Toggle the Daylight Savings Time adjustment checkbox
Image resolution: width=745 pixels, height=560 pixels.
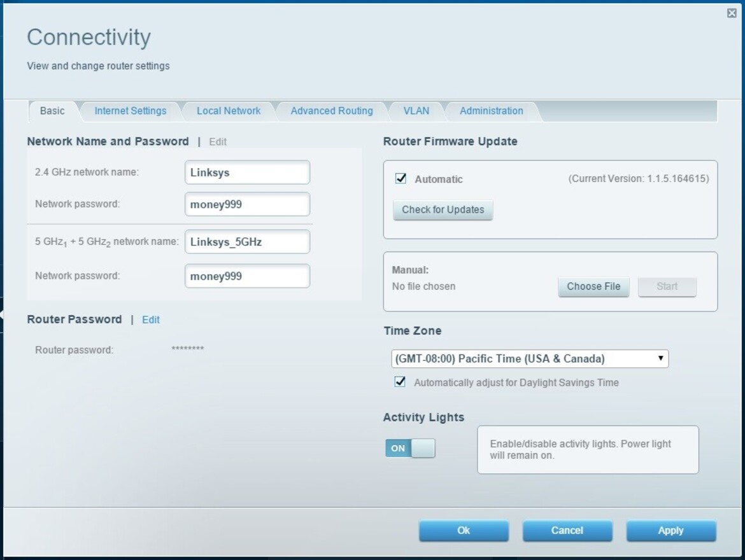tap(400, 382)
